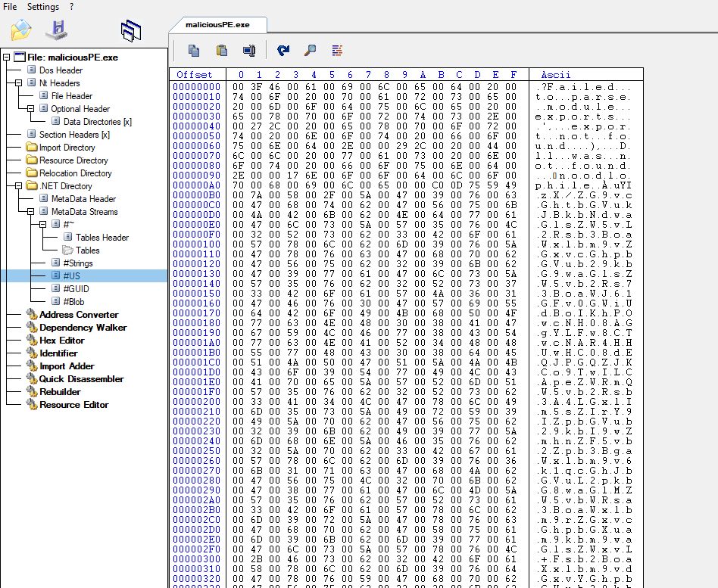Select the #Strings stream in tree
Viewport: 718px width, 588px height.
pos(78,263)
